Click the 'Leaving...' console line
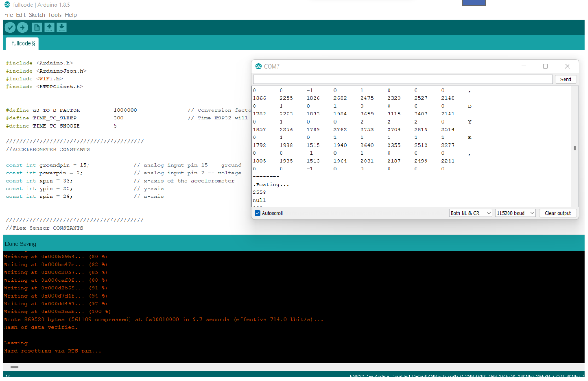The height and width of the screenshot is (381, 588). 20,343
